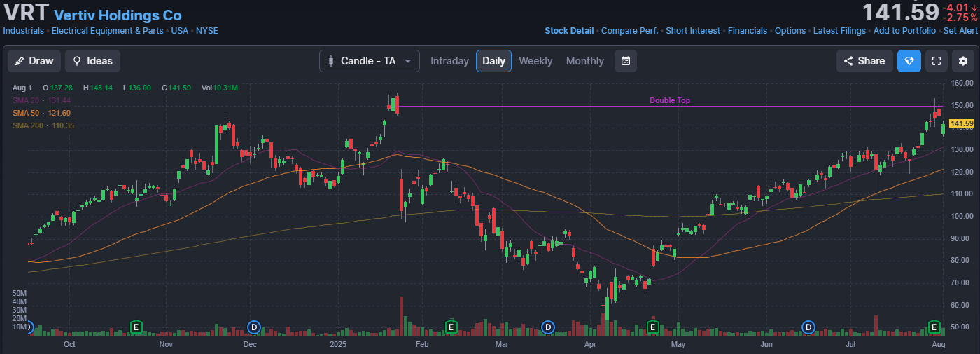The width and height of the screenshot is (980, 354).
Task: Click the Vertiv Holdings Co company link
Action: (x=118, y=15)
